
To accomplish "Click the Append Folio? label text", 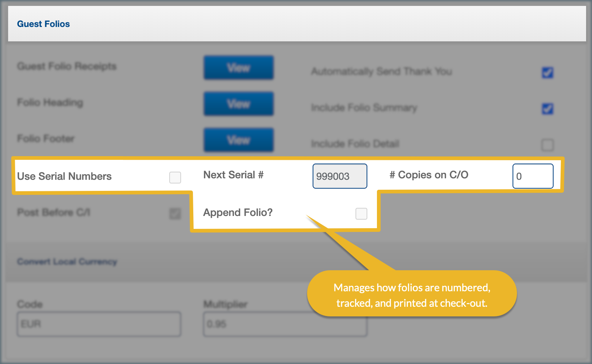I will tap(238, 213).
